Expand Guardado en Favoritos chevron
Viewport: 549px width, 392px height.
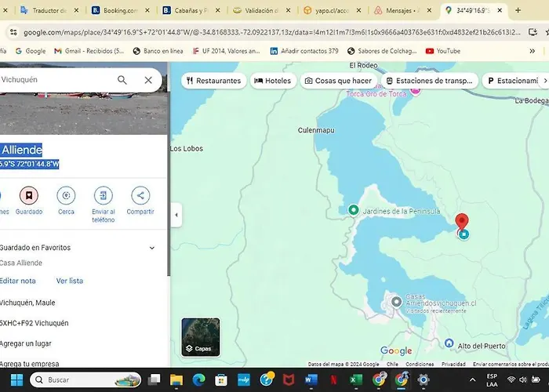coord(152,248)
